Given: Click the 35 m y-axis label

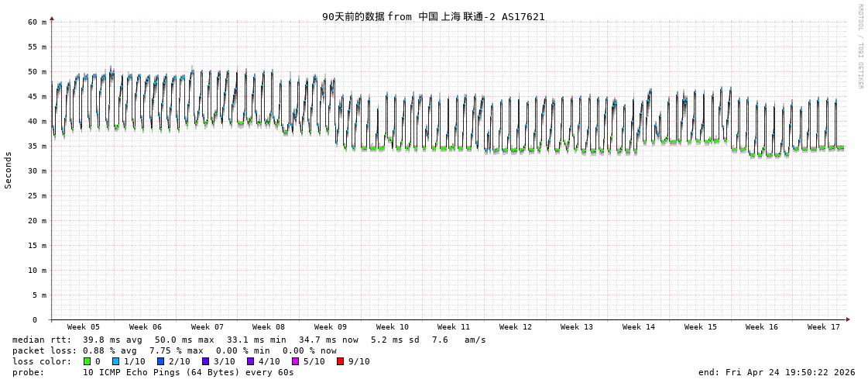Looking at the screenshot, I should (x=37, y=147).
